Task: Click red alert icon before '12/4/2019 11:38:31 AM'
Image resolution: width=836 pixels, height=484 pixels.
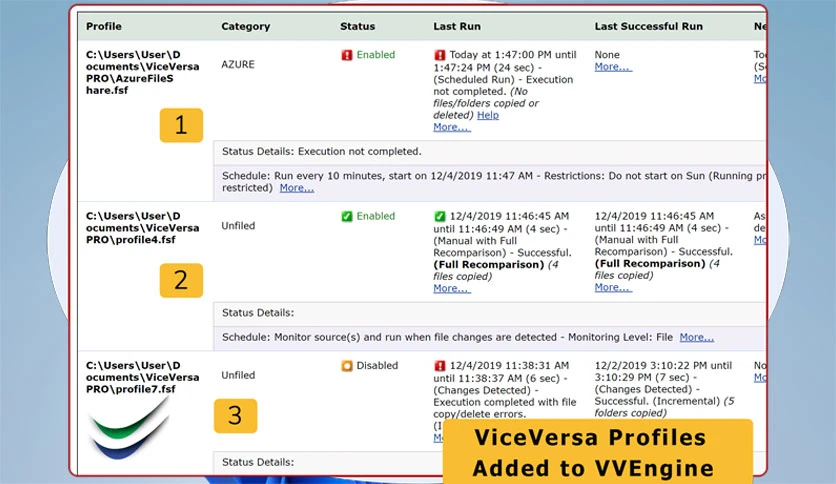Action: tap(440, 366)
